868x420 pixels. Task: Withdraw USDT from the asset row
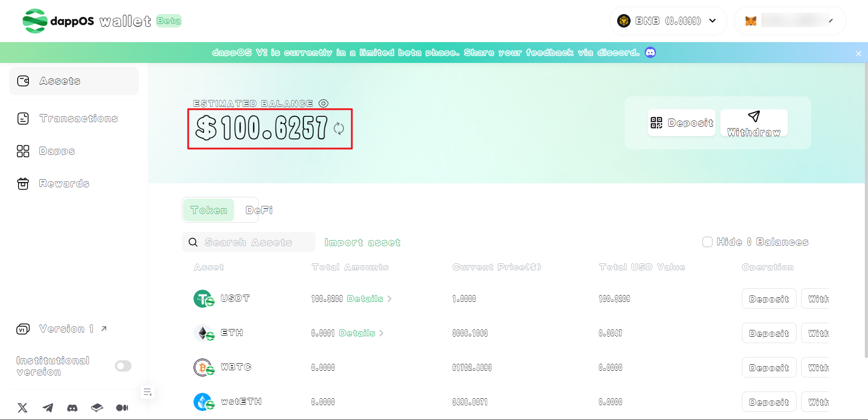pos(816,299)
